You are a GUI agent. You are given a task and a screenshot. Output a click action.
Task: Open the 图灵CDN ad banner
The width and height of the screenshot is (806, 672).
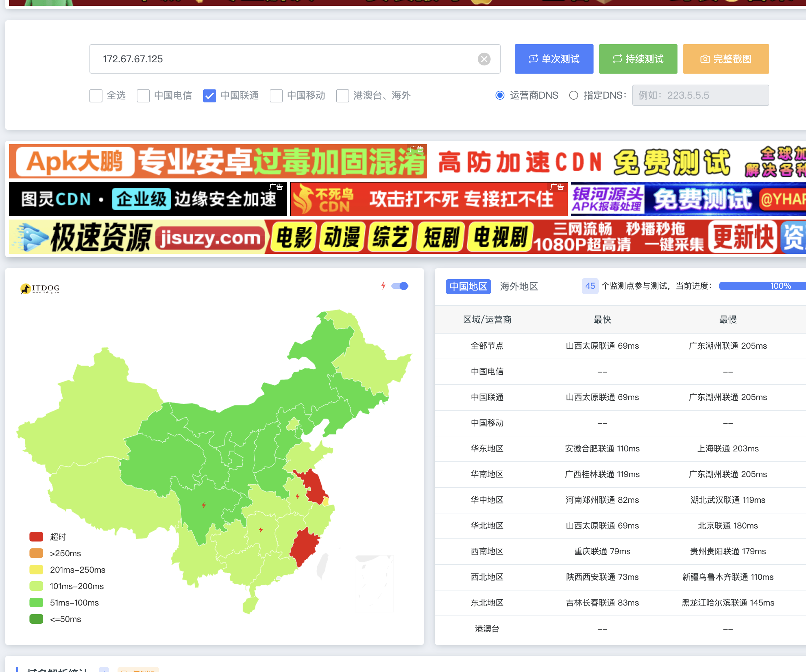click(148, 199)
